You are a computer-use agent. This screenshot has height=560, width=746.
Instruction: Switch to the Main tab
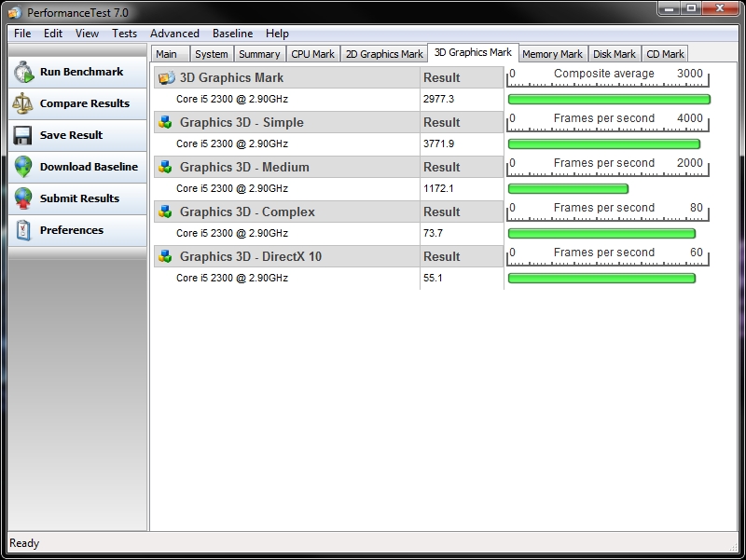pos(170,54)
